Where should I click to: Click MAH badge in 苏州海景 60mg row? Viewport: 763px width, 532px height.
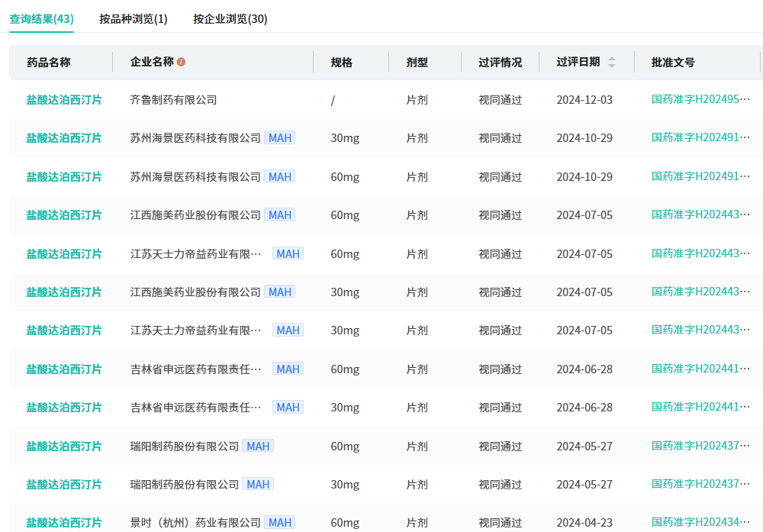(x=280, y=176)
